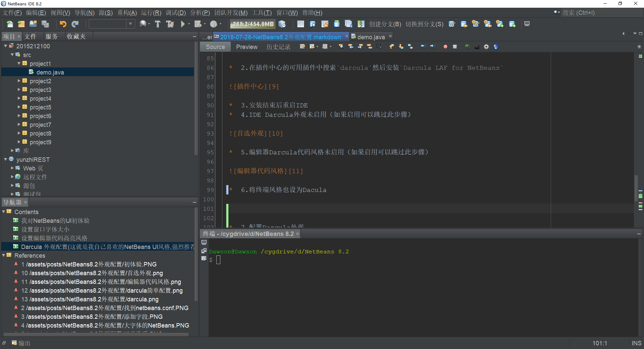This screenshot has height=349, width=644.
Task: Click Find Next Occurrence icon
Action: tap(360, 47)
